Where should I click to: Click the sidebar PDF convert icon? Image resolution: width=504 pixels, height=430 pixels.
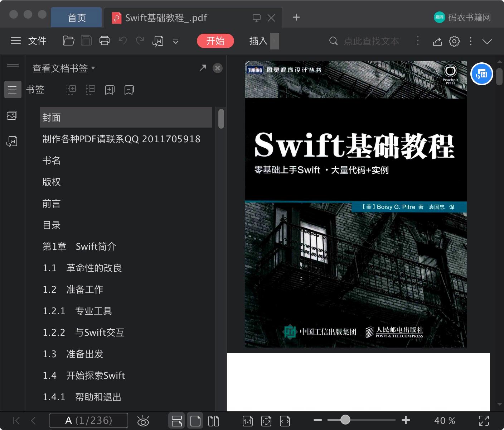tap(12, 142)
